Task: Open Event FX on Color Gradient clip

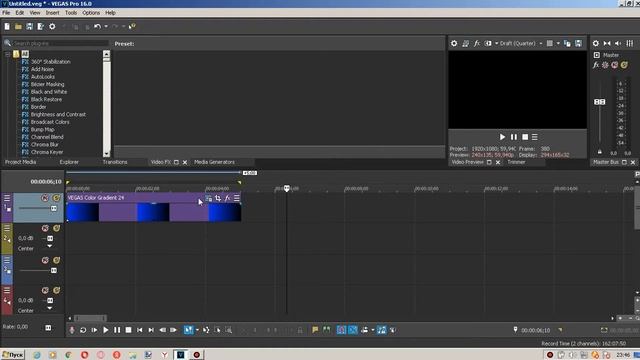Action: (x=227, y=198)
